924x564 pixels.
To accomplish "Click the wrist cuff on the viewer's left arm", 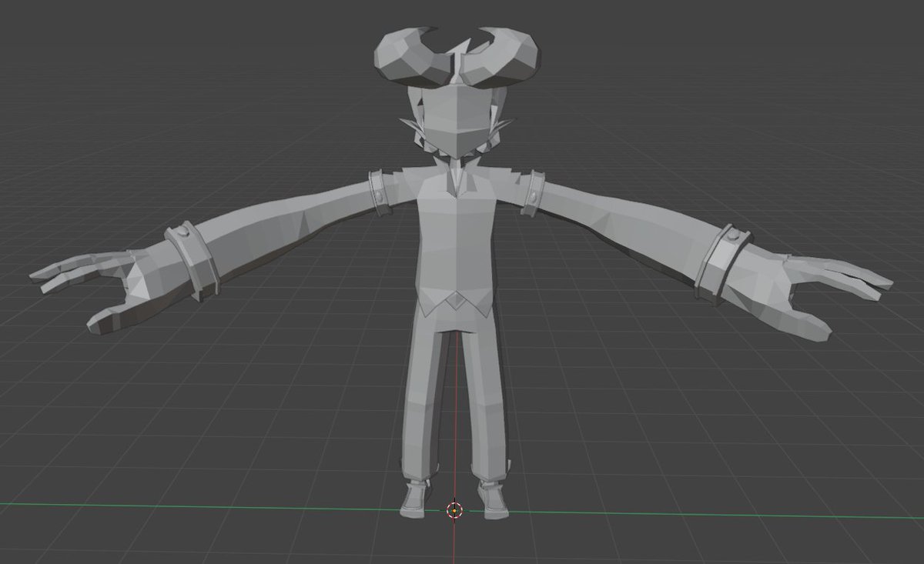I will [192, 259].
